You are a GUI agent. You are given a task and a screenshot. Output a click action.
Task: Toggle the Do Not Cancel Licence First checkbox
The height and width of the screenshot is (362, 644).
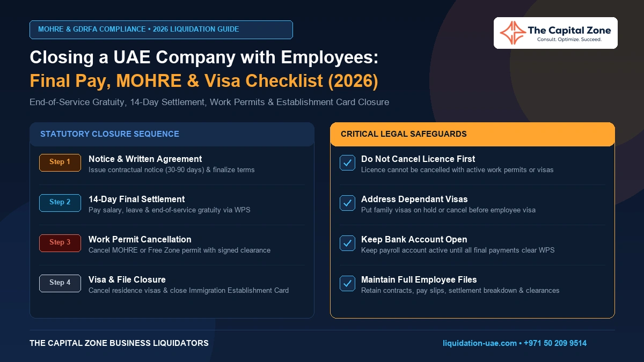click(348, 163)
